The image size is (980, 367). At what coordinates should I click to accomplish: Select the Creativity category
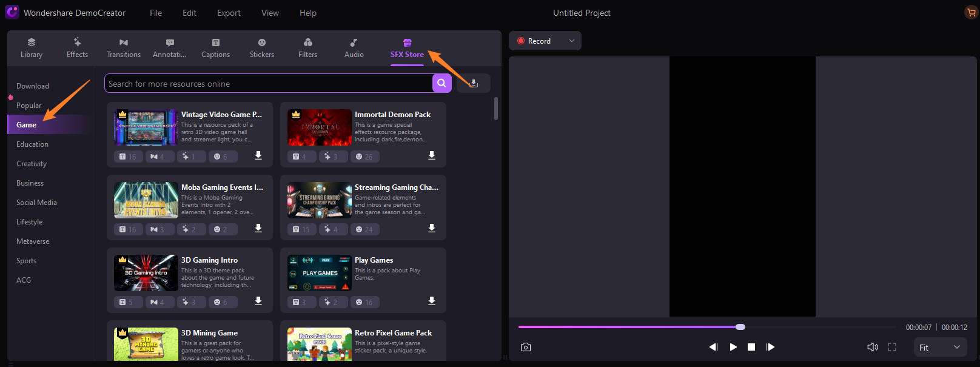32,164
